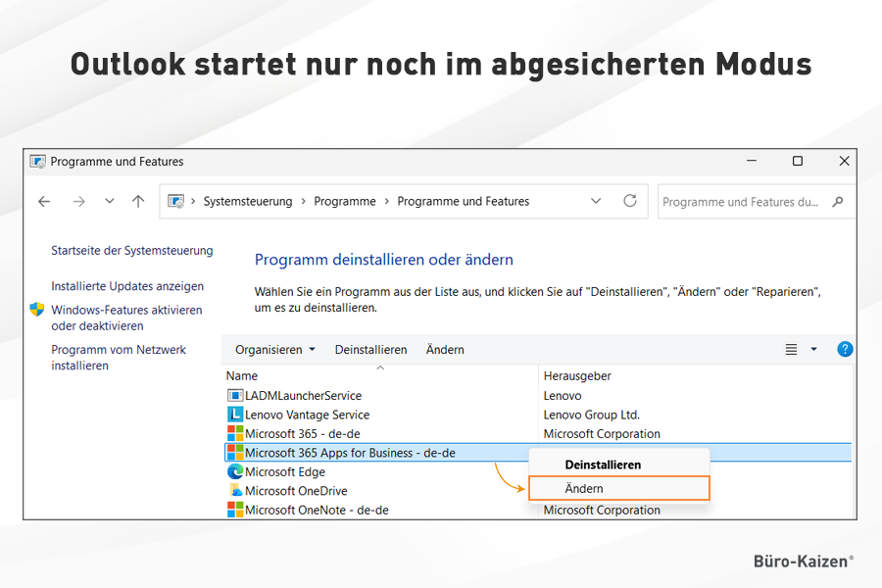Click the Up one level arrow

pyautogui.click(x=138, y=202)
